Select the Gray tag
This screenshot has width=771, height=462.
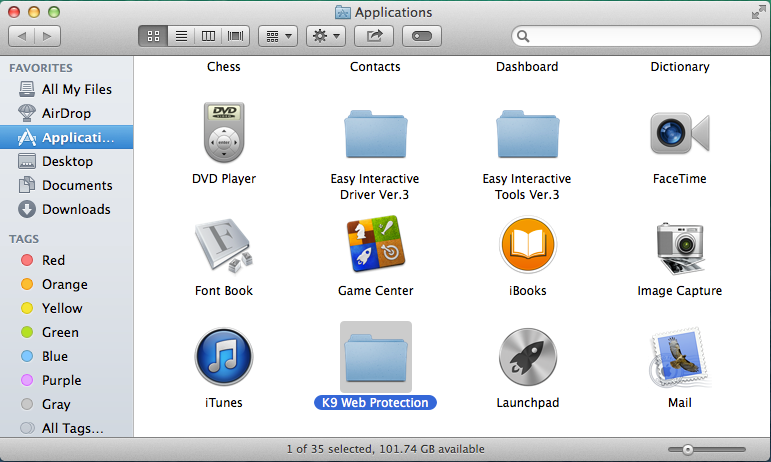click(67, 404)
